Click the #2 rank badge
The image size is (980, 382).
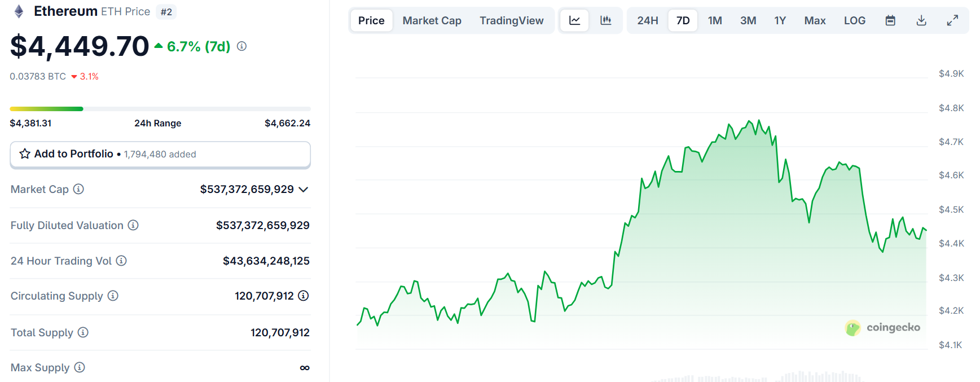166,12
